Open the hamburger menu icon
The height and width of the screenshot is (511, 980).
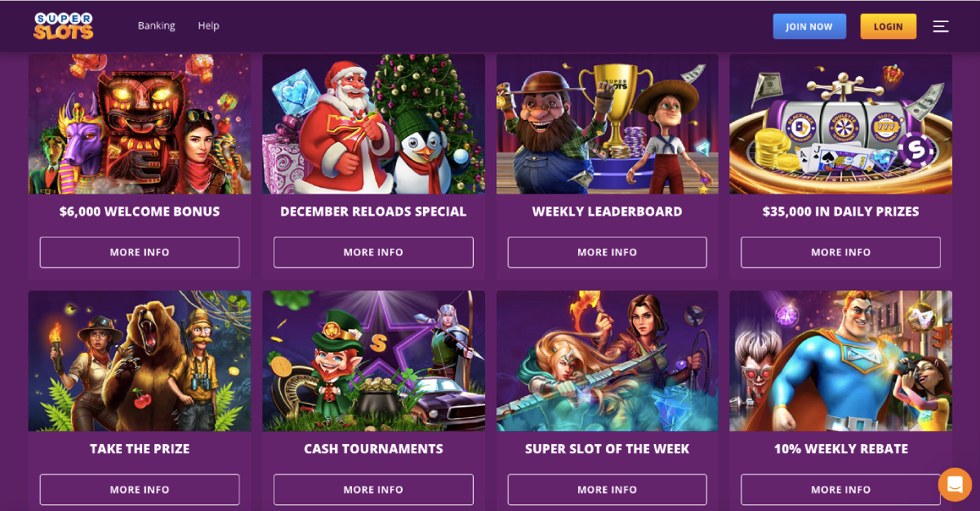pos(941,26)
